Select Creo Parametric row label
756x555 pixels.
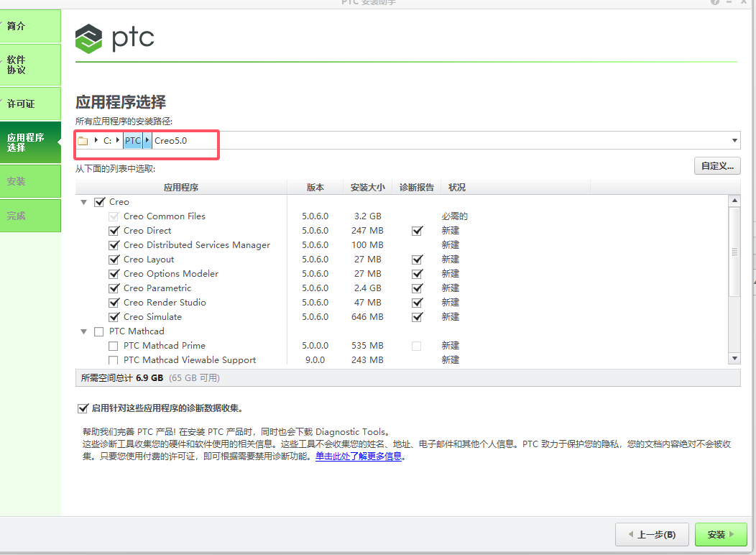157,288
